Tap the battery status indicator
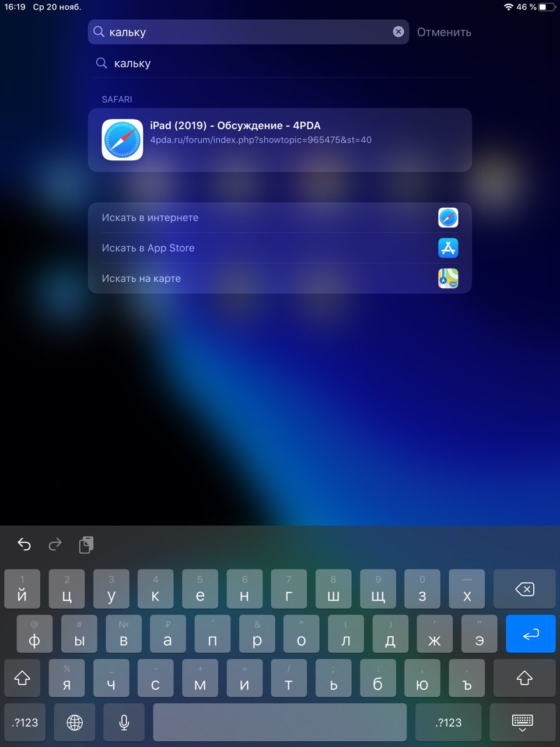This screenshot has width=560, height=747. coord(547,7)
